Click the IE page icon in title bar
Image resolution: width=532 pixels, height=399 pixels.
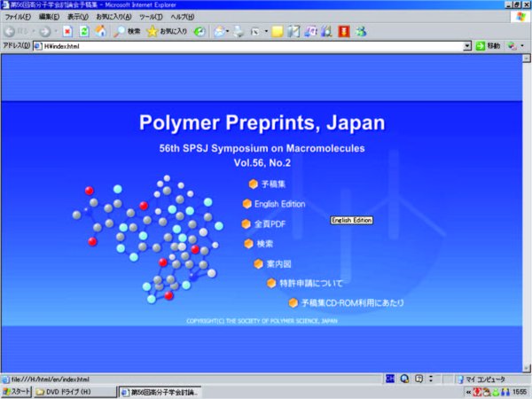[x=5, y=4]
